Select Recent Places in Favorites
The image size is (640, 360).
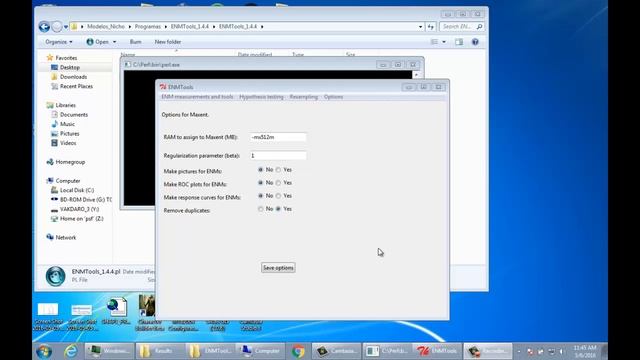click(x=76, y=86)
